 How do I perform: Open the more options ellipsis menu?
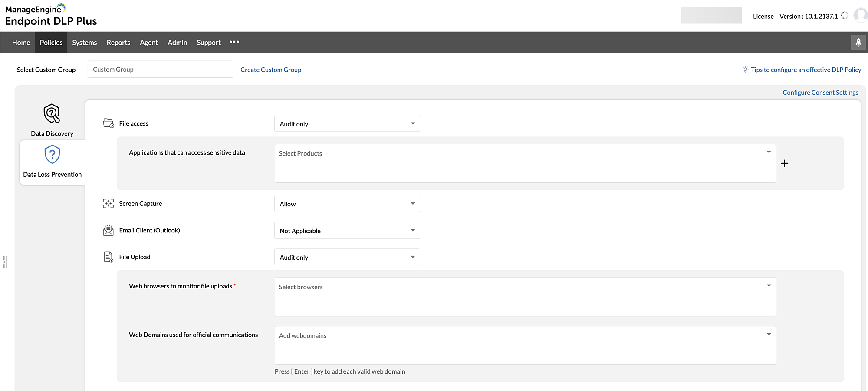pyautogui.click(x=234, y=42)
